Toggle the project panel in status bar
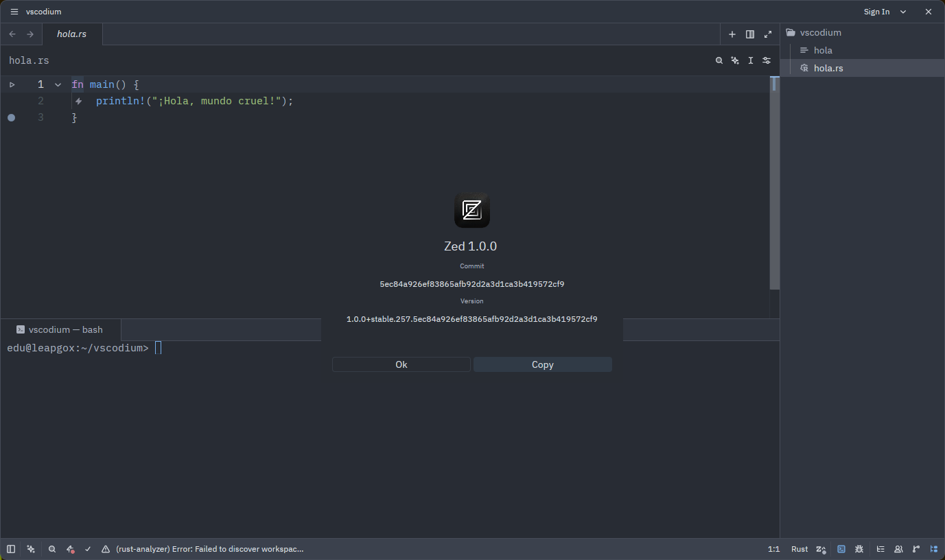This screenshot has width=945, height=560. pos(933,549)
